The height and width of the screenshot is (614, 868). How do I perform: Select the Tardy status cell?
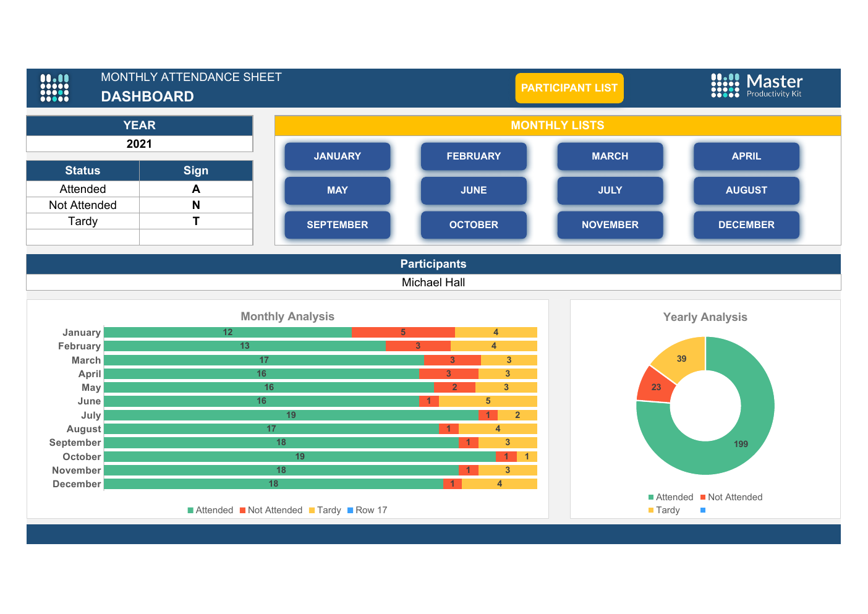(x=83, y=221)
